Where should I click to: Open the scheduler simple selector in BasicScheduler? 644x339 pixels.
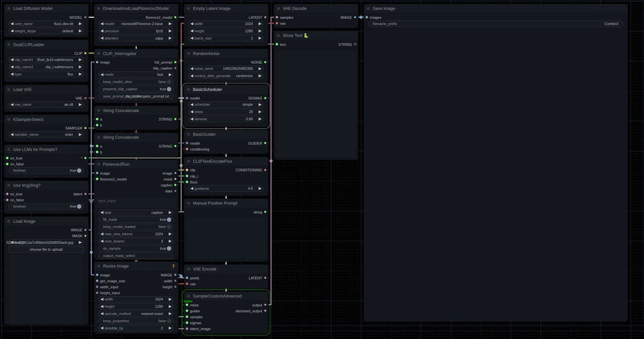coord(226,105)
